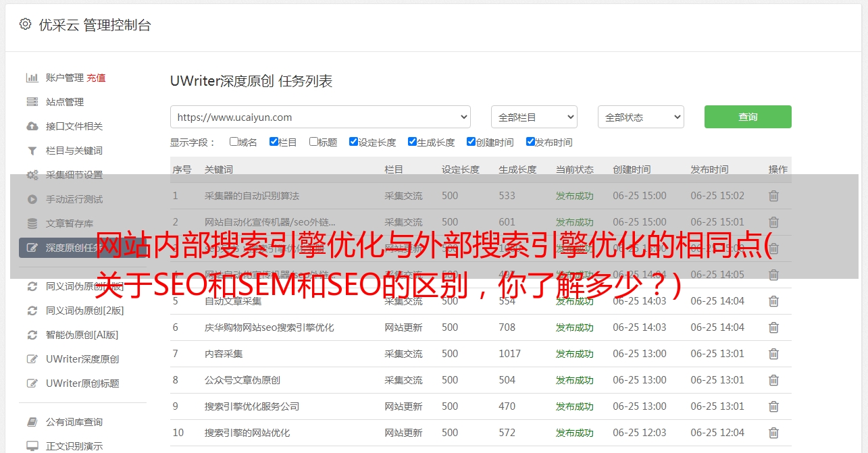Enable the 标题 display field checkbox

[313, 142]
